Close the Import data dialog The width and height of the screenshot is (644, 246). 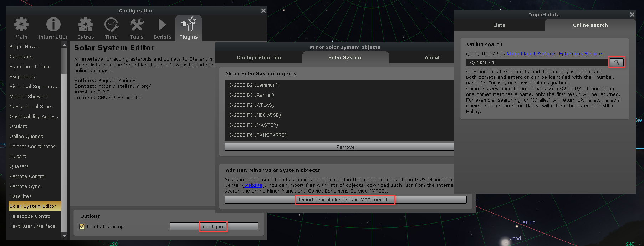[632, 15]
